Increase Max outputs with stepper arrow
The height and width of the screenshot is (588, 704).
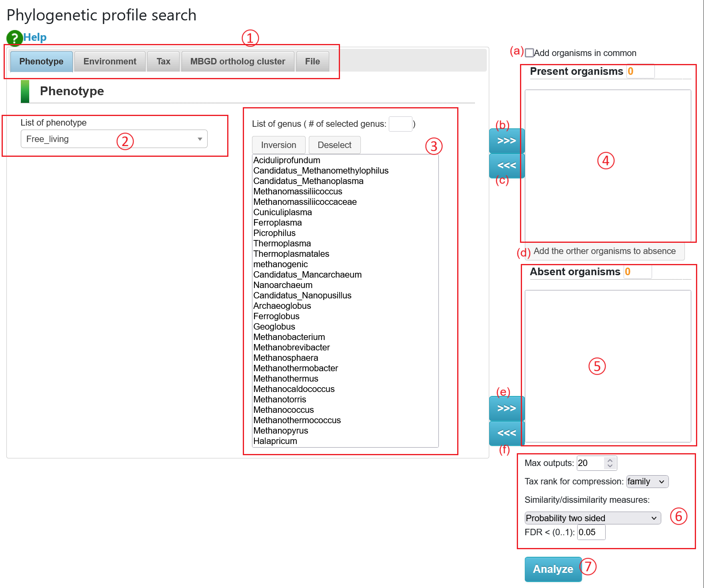[x=610, y=460]
